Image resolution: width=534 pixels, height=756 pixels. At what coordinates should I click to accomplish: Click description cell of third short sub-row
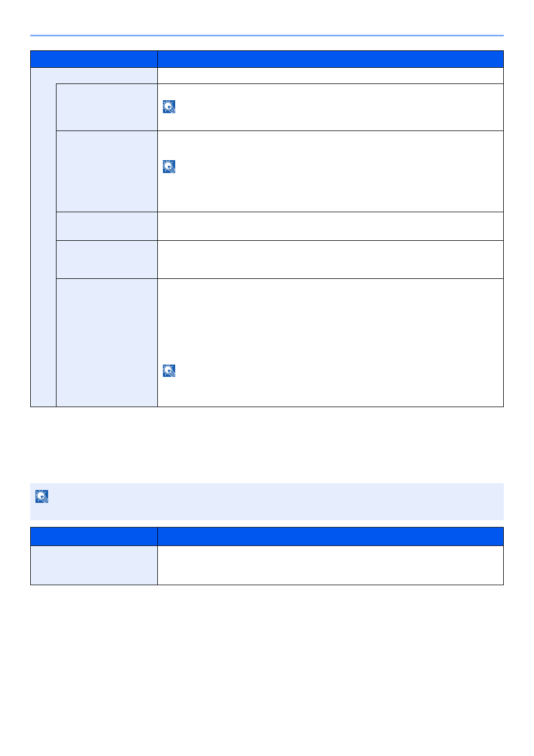(330, 226)
